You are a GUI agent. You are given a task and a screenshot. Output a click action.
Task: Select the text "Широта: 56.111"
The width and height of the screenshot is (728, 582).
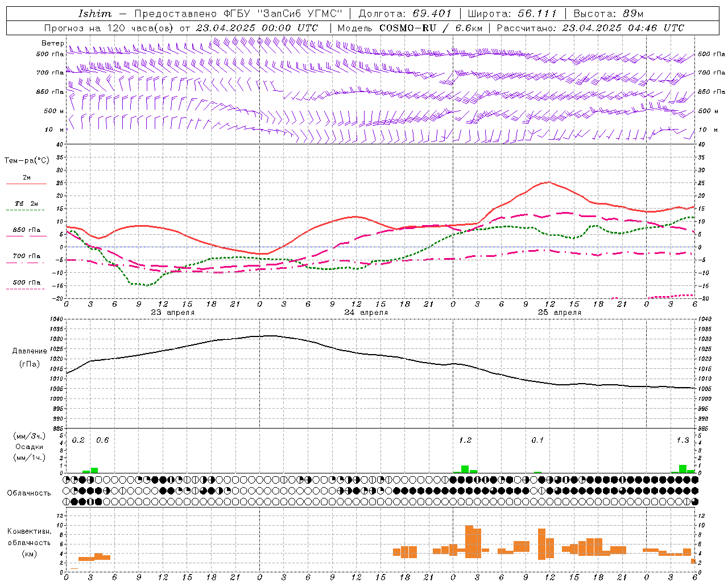pyautogui.click(x=512, y=14)
